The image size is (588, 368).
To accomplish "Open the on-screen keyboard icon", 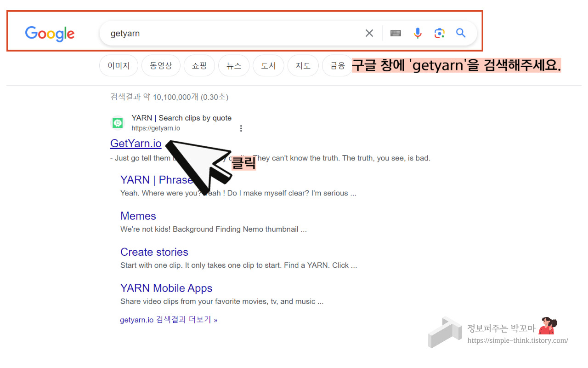I will [x=396, y=33].
